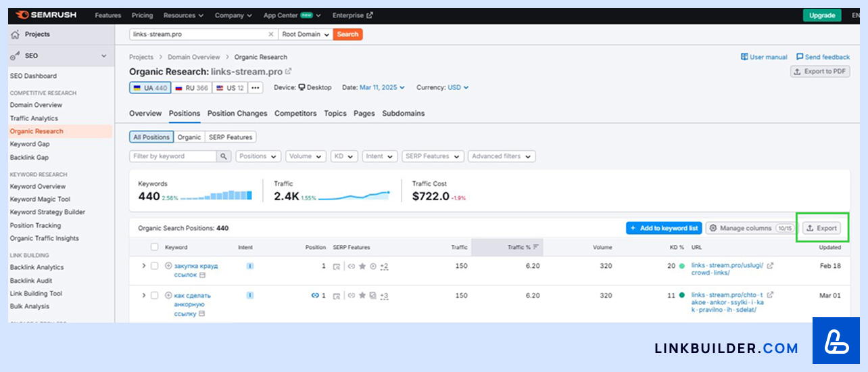Viewport: 868px width, 372px height.
Task: Open the Date Mar 11, 2025 dropdown
Action: pos(382,87)
